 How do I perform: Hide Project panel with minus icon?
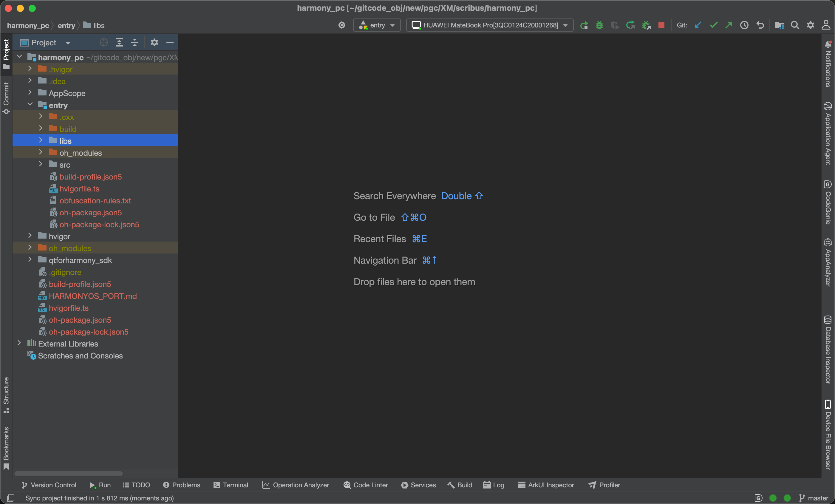(170, 42)
